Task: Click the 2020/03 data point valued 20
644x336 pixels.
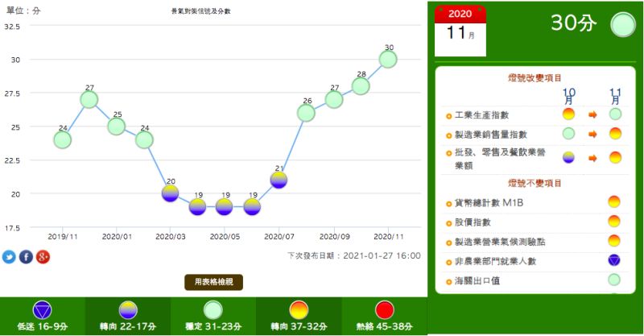Action: (x=170, y=193)
